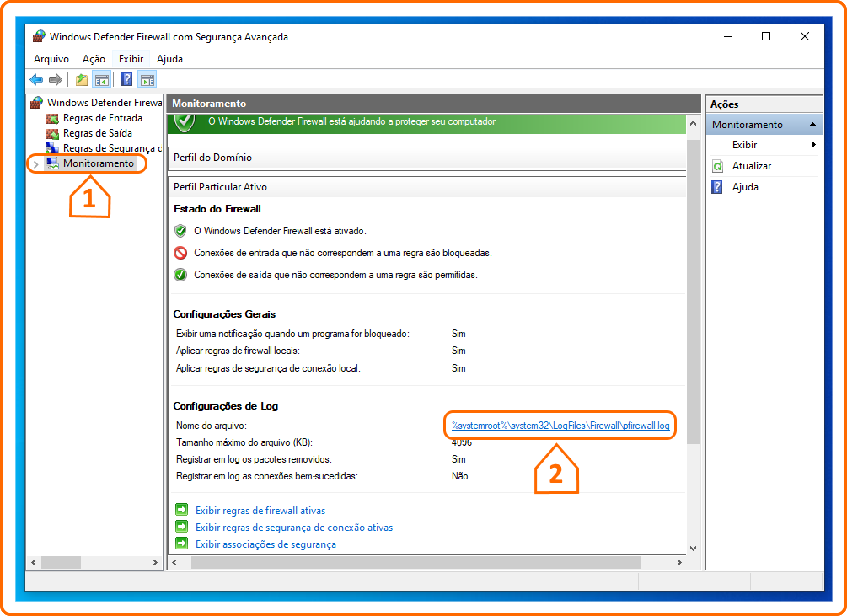Click the blue Ajuda icon in Ações pane
The width and height of the screenshot is (847, 616).
(717, 187)
